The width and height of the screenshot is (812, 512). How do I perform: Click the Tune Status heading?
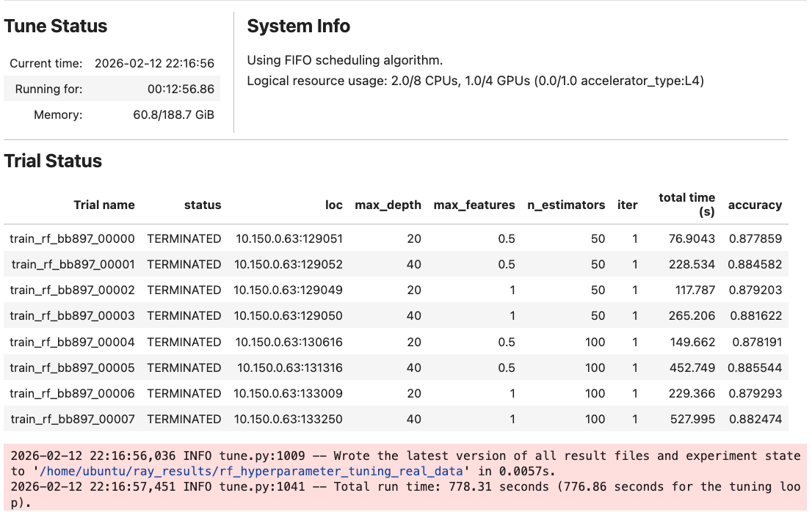pyautogui.click(x=56, y=26)
